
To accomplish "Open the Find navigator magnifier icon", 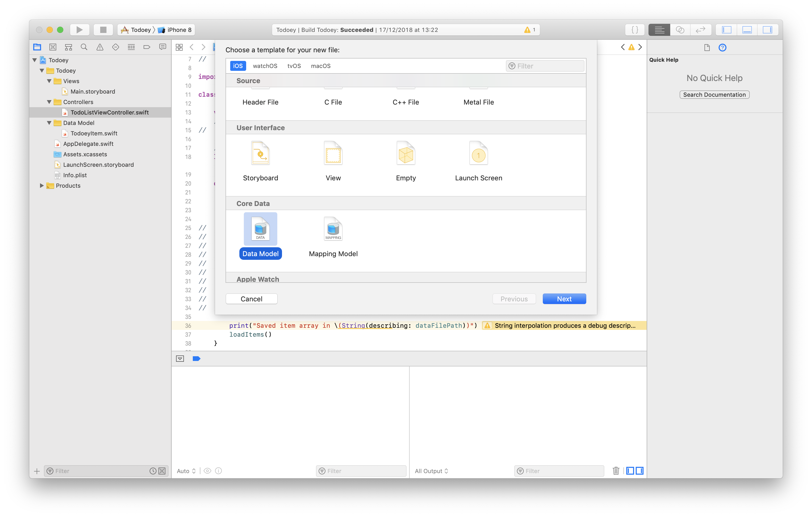I will click(x=84, y=47).
